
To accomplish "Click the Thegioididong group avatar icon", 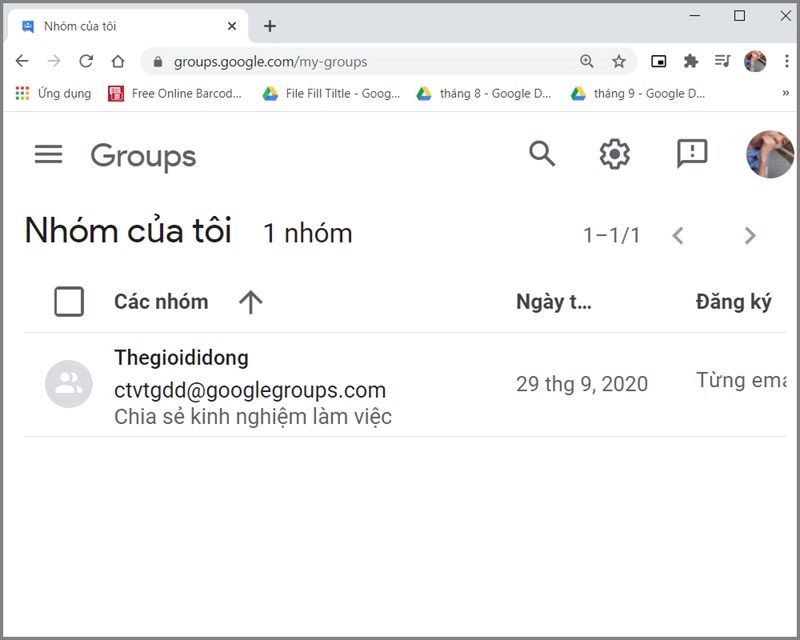I will pyautogui.click(x=69, y=384).
